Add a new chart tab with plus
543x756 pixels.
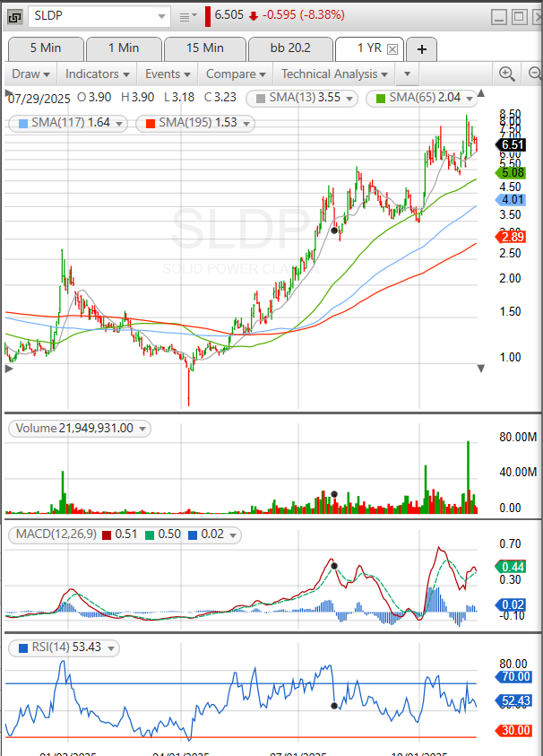coord(421,49)
